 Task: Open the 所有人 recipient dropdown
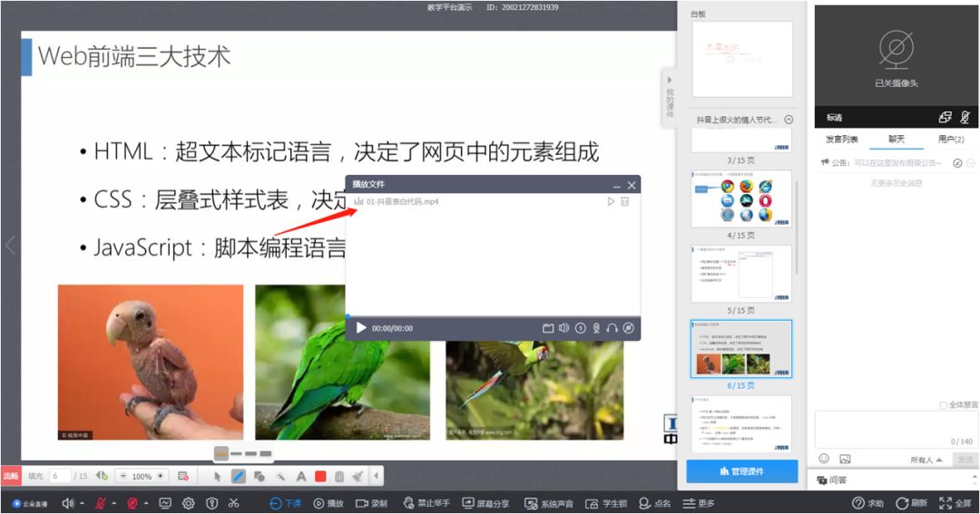(x=926, y=460)
